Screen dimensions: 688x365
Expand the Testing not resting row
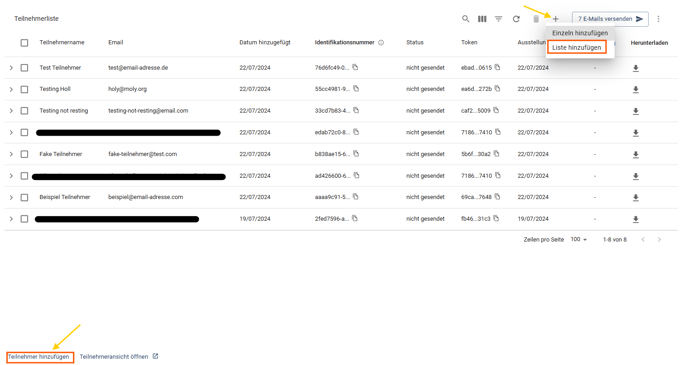[11, 111]
